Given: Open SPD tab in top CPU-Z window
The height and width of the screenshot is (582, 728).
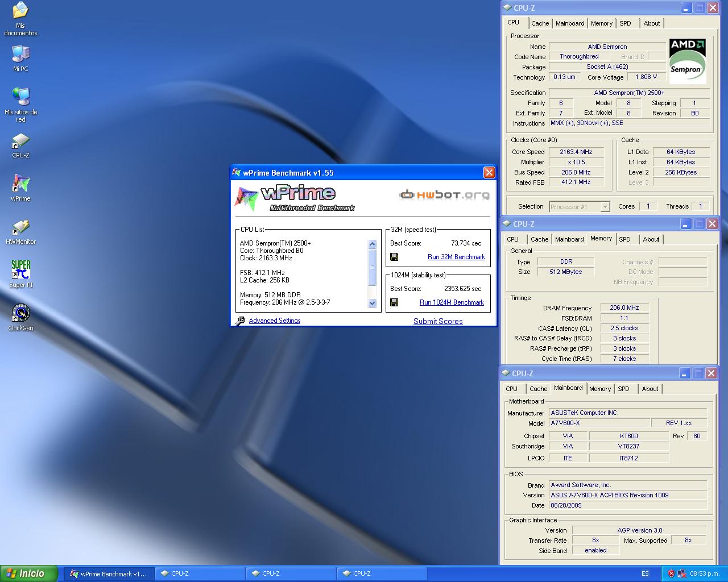Looking at the screenshot, I should [626, 23].
